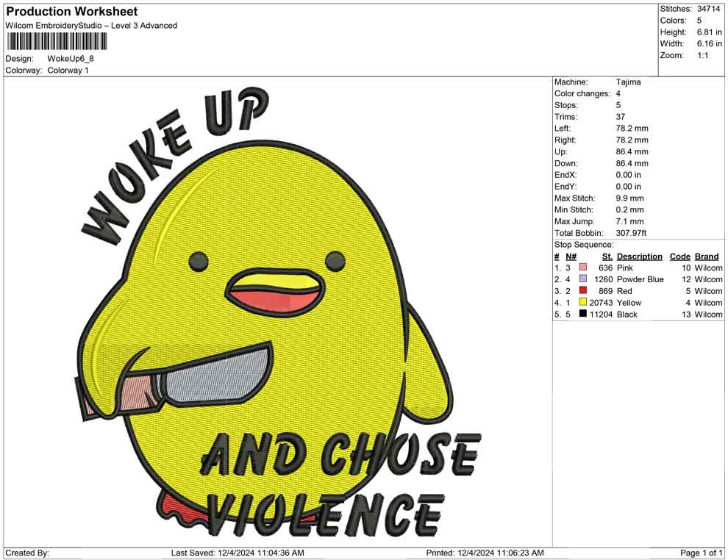The height and width of the screenshot is (560, 728).
Task: Click the Machine value 'Tajima'
Action: coord(628,82)
